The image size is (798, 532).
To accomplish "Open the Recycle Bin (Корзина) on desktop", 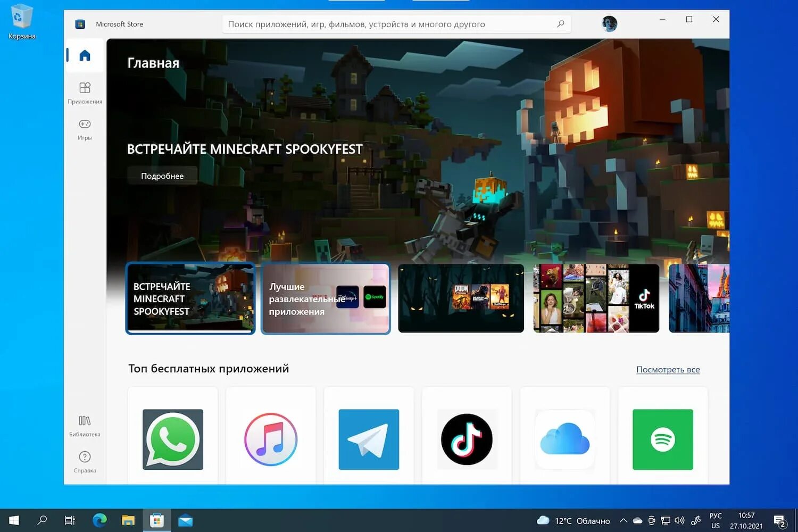I will (22, 22).
